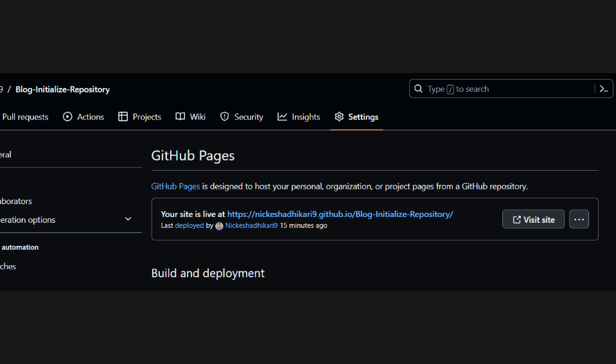The width and height of the screenshot is (616, 364).
Task: Focus the Type / to search field
Action: 511,89
